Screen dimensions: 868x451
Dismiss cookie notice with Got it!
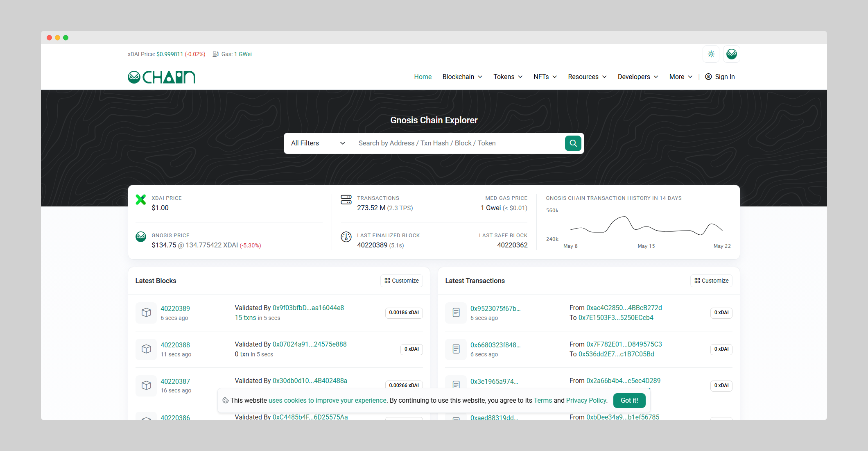pos(629,400)
